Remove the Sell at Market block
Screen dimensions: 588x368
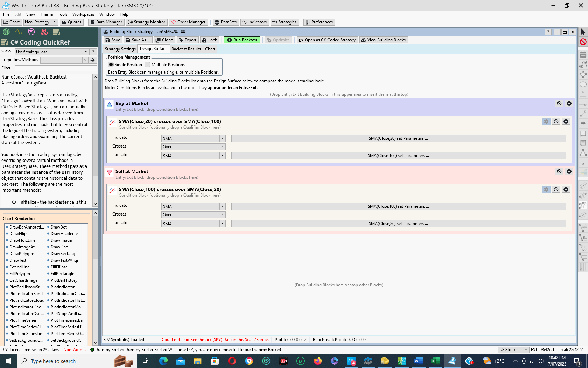pos(569,171)
